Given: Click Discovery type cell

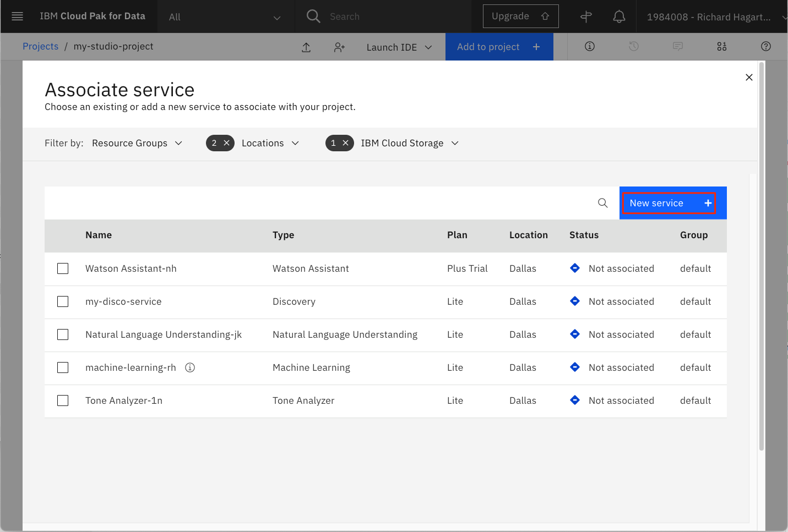Looking at the screenshot, I should click(294, 301).
